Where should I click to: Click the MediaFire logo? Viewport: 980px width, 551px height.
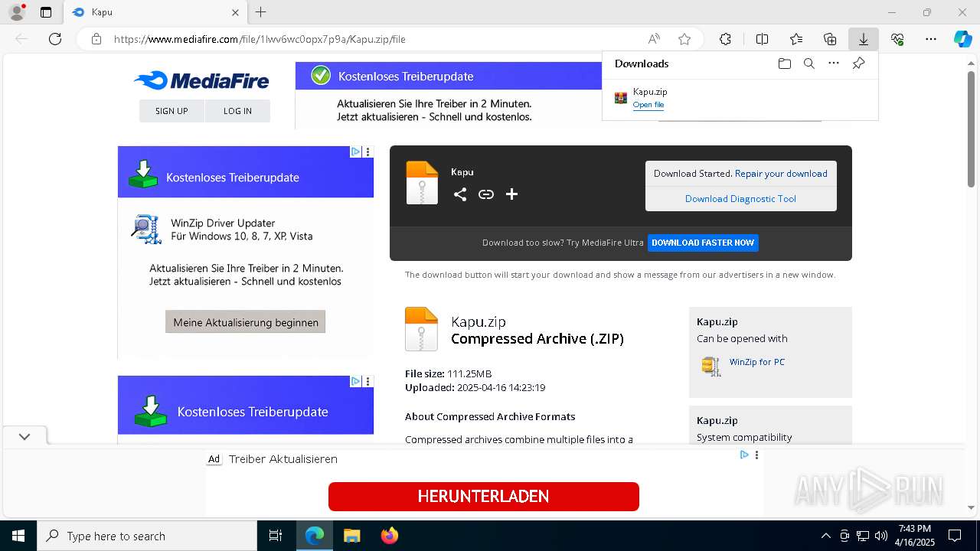tap(201, 80)
